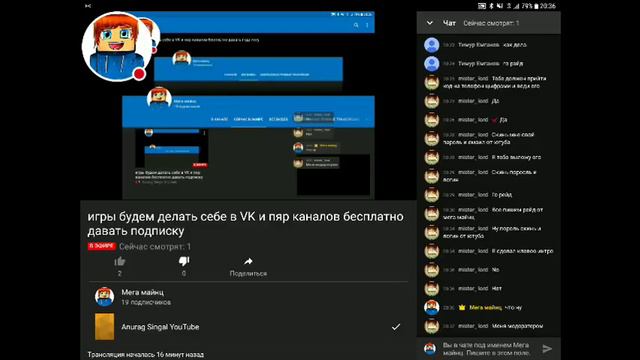Open the three-dot menu in the video's blue header

coord(367,25)
